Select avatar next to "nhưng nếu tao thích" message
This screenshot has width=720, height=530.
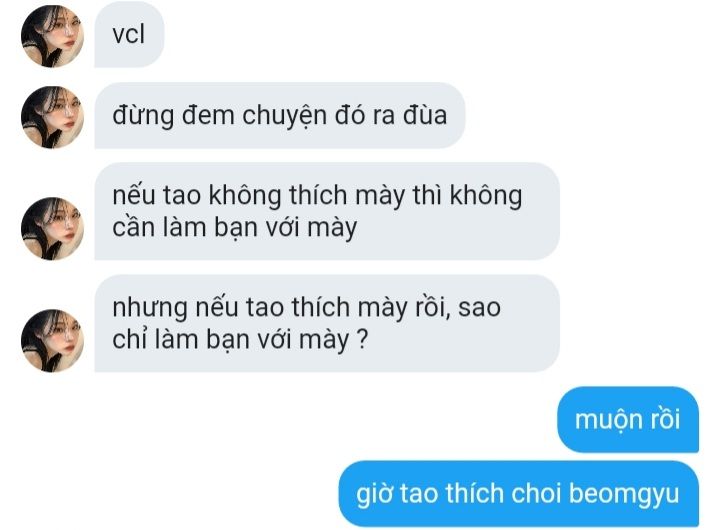click(x=52, y=340)
